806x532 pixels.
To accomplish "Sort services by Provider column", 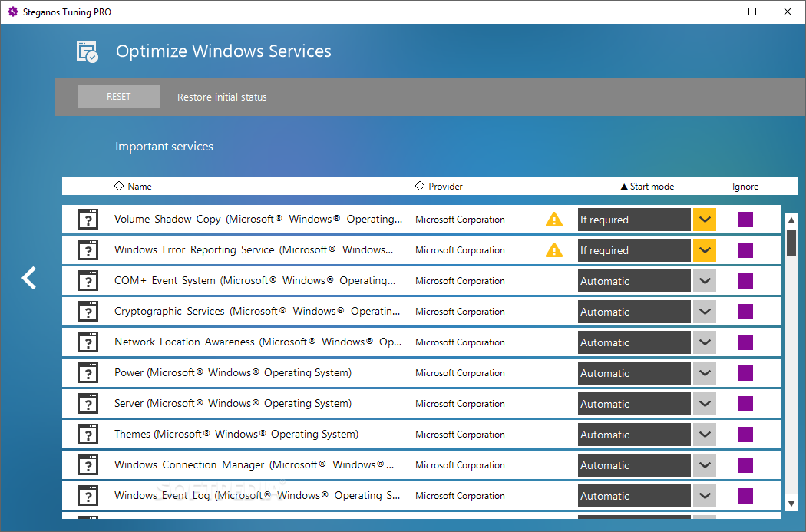I will click(439, 186).
